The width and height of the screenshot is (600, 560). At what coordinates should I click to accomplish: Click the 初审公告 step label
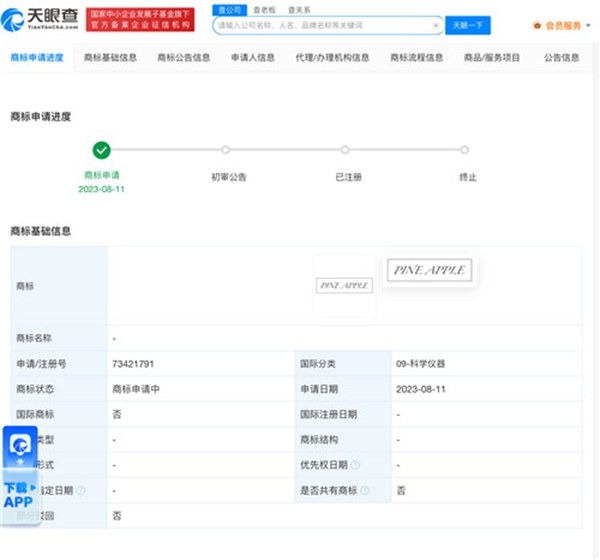tap(229, 177)
